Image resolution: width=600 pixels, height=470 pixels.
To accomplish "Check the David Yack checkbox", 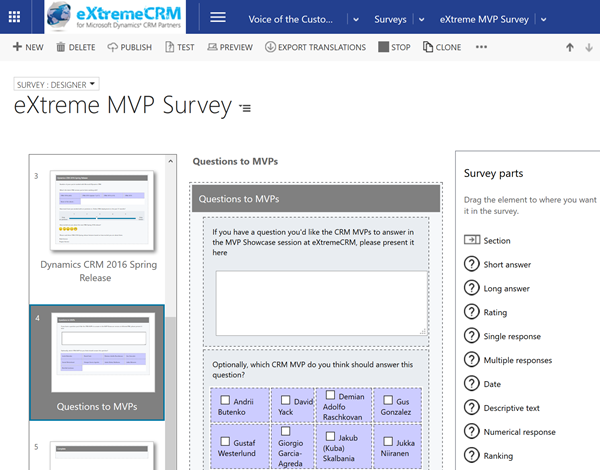I will tap(285, 400).
